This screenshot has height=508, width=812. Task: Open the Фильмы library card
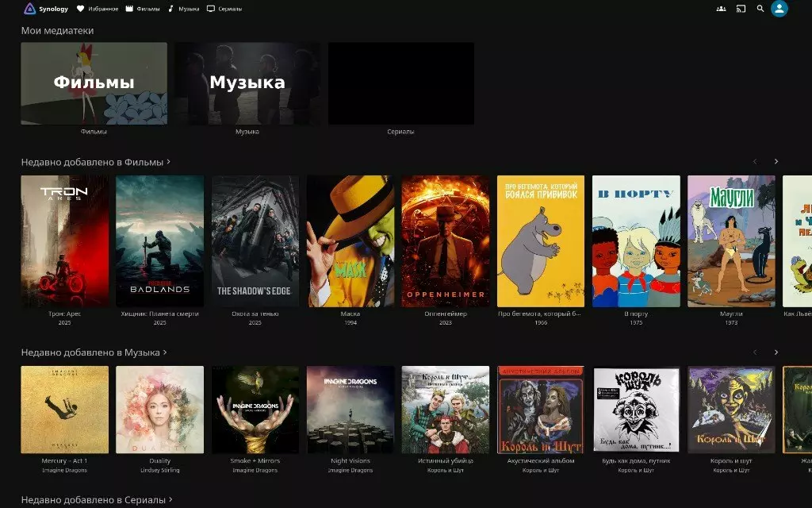pos(94,83)
